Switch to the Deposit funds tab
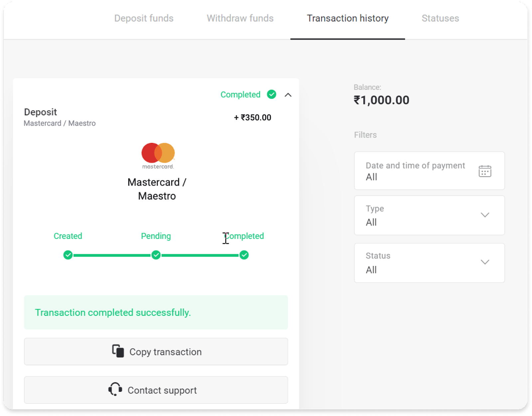The image size is (532, 416). [144, 18]
